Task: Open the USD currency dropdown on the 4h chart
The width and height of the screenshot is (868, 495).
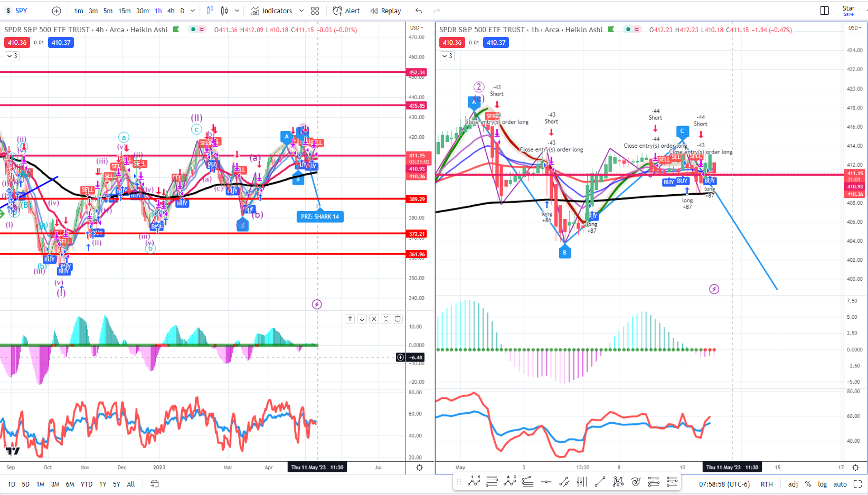Action: 417,27
